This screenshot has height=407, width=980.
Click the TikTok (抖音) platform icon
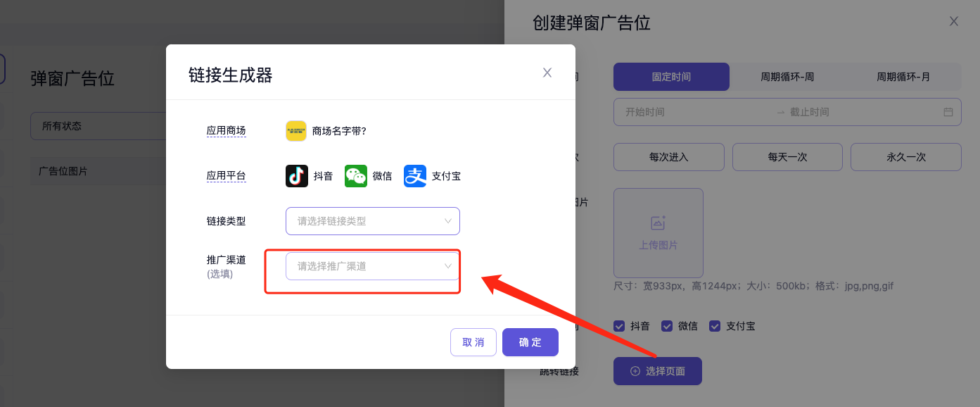(297, 176)
